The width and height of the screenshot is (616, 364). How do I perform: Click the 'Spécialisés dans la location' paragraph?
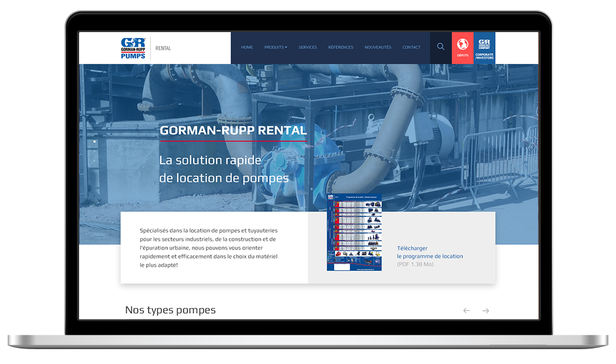point(209,248)
